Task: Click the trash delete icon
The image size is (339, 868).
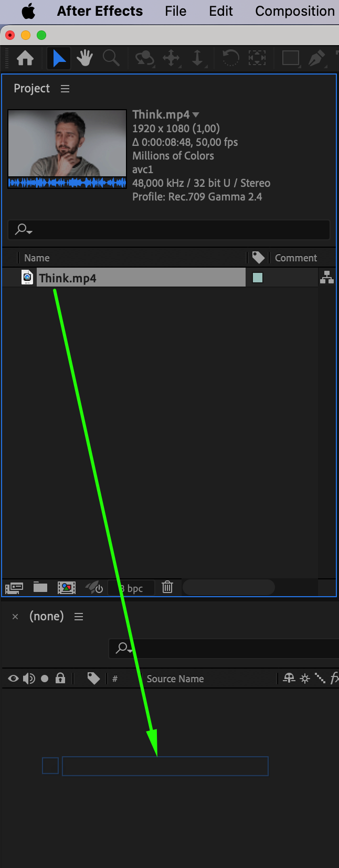Action: click(167, 587)
